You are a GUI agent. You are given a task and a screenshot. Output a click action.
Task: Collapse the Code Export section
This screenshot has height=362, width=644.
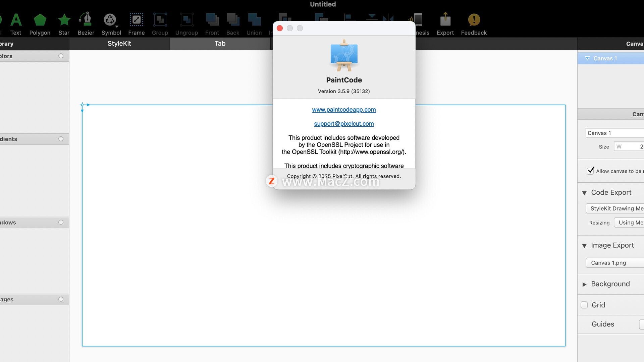[584, 193]
